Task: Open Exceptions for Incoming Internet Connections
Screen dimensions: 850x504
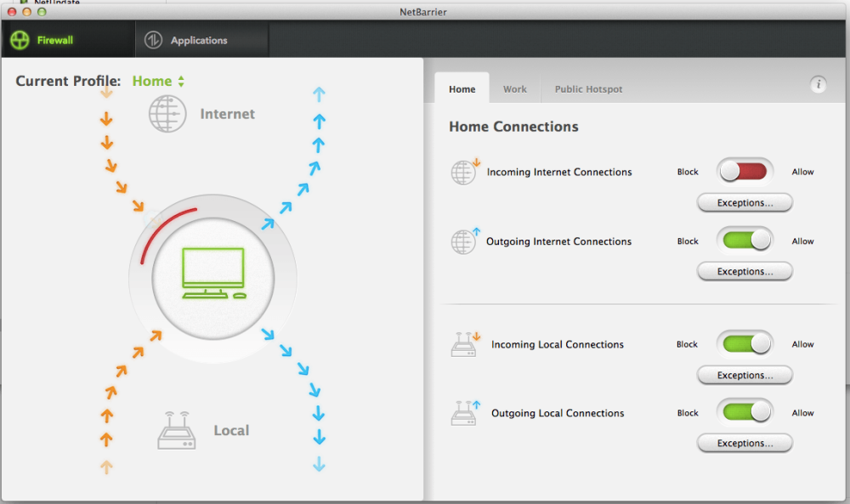Action: [x=745, y=202]
